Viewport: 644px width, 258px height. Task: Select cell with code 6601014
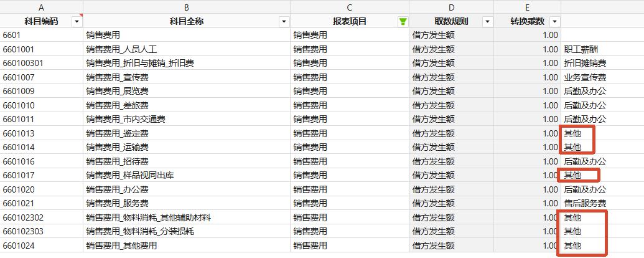pyautogui.click(x=42, y=147)
